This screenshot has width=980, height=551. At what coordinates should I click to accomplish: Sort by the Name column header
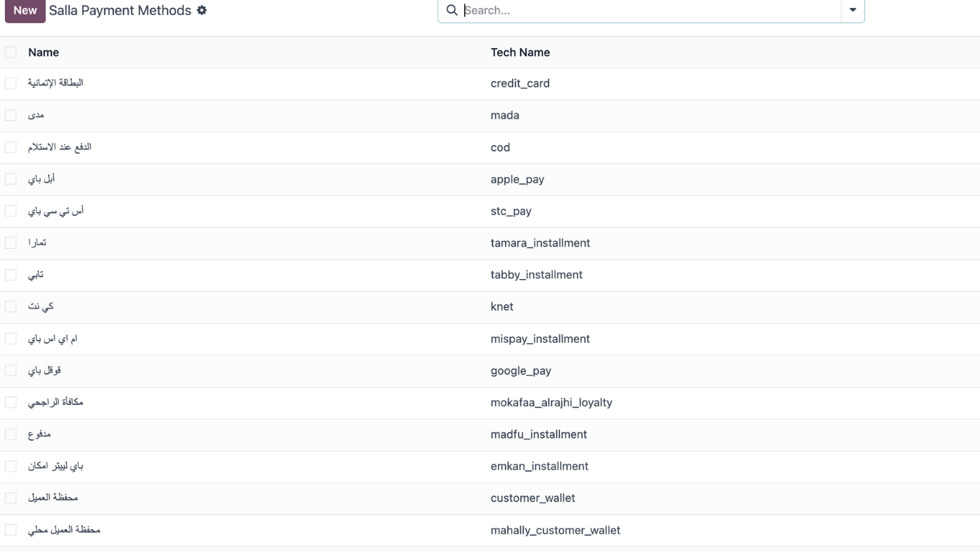(44, 52)
